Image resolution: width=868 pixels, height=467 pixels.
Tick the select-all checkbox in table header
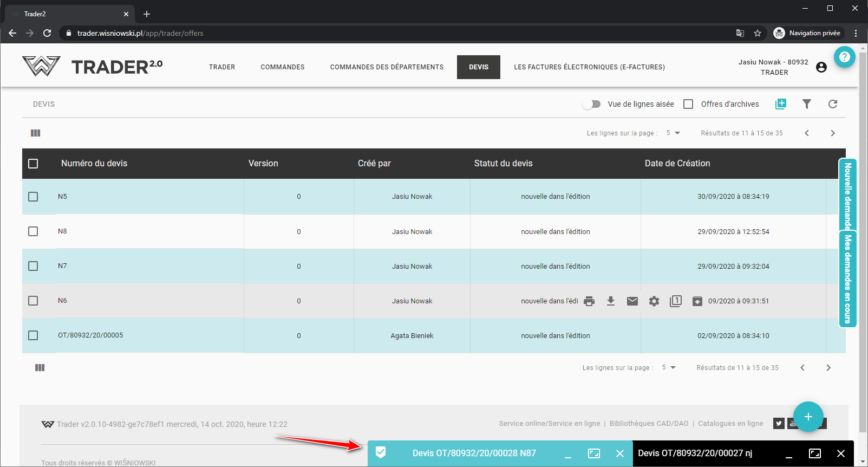coord(33,164)
